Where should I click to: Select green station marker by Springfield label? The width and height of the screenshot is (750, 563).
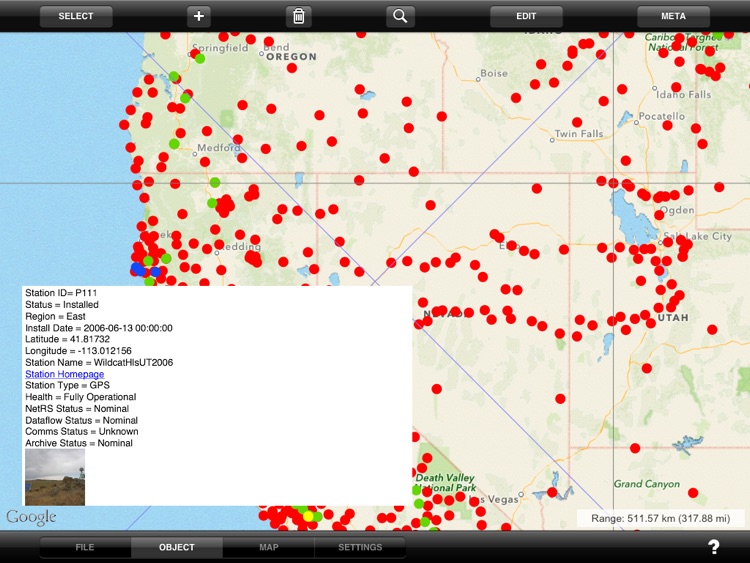point(200,58)
